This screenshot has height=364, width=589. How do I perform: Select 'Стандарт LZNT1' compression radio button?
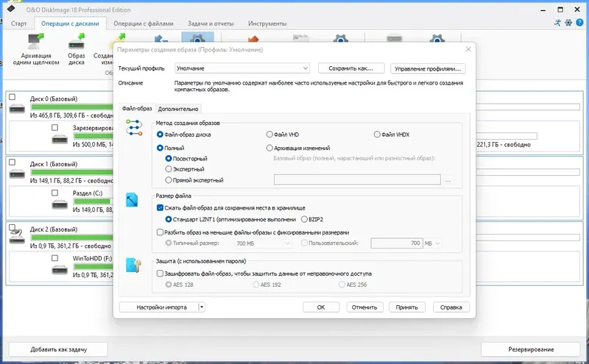(x=169, y=219)
